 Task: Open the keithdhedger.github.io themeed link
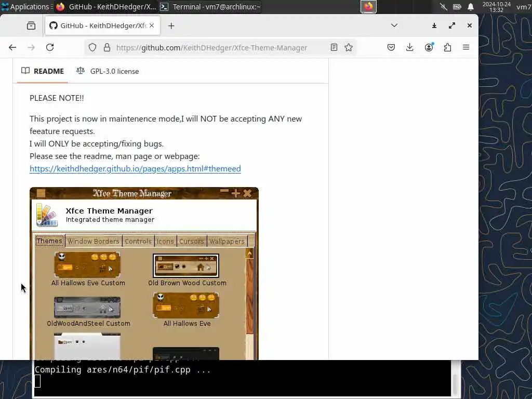[x=135, y=169]
